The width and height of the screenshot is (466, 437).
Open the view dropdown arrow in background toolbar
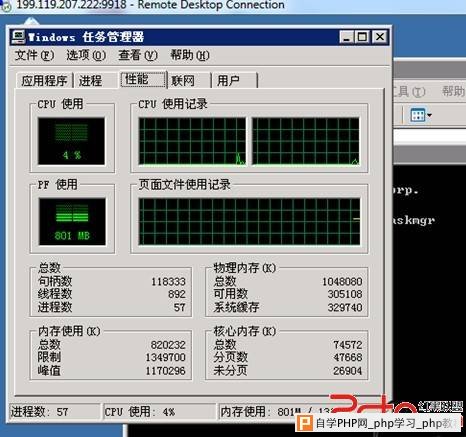[429, 115]
